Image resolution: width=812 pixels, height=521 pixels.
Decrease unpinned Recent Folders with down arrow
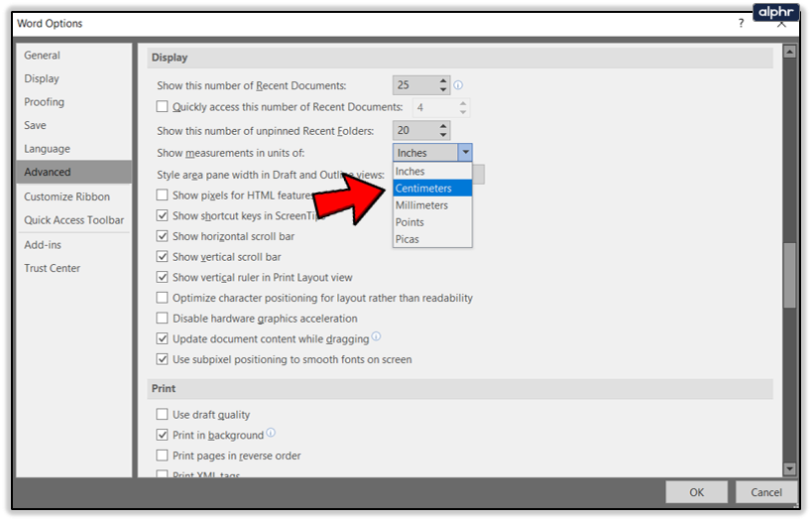443,134
